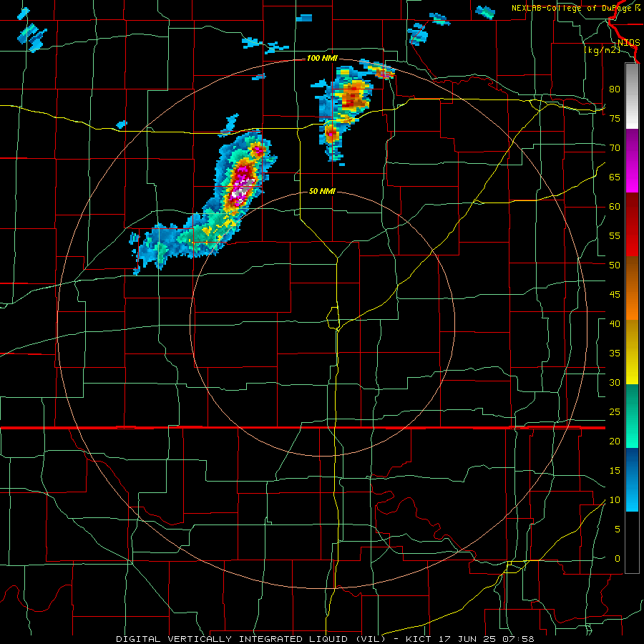Click the white-cored intense storm cell
The image size is (644, 644).
(x=242, y=187)
